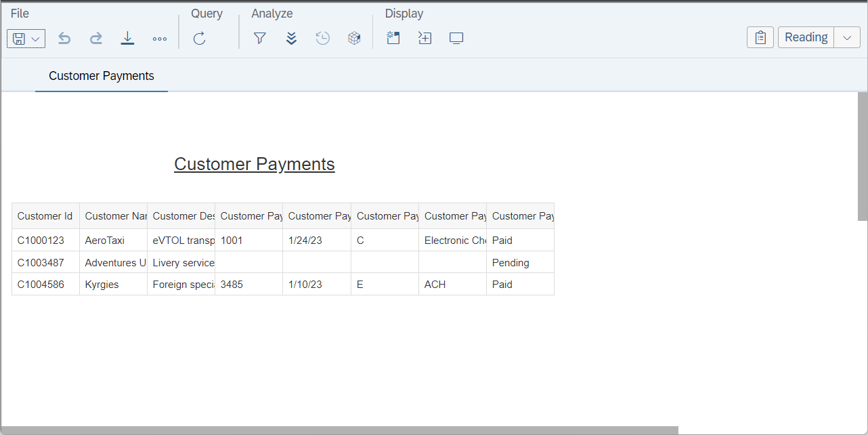Click the Pending status cell for Adventures
Viewport: 868px width, 435px height.
[x=510, y=262]
